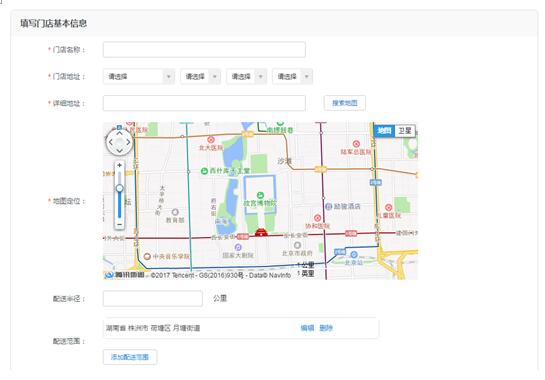545x380 pixels.
Task: Click the 故宫博物院 green marker
Action: (x=260, y=195)
